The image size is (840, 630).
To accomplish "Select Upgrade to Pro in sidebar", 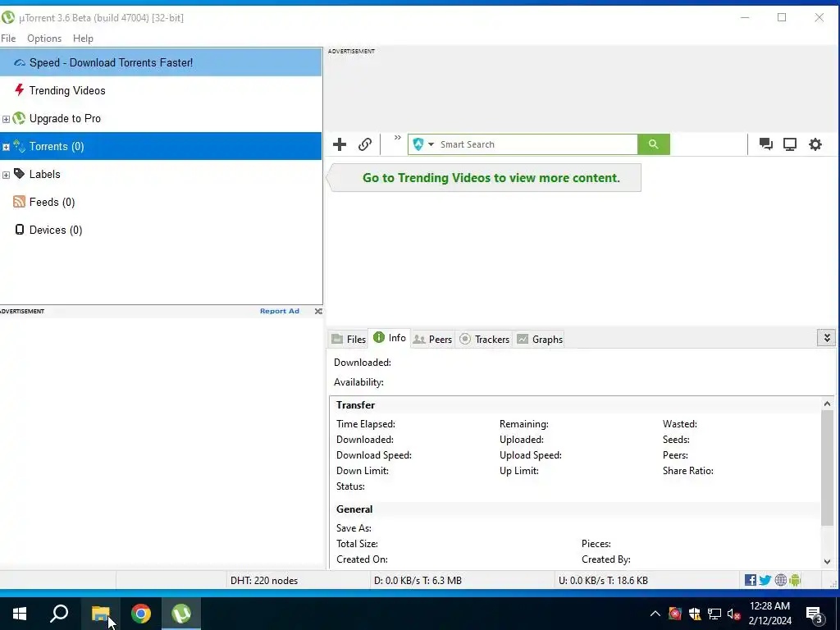I will (161, 118).
